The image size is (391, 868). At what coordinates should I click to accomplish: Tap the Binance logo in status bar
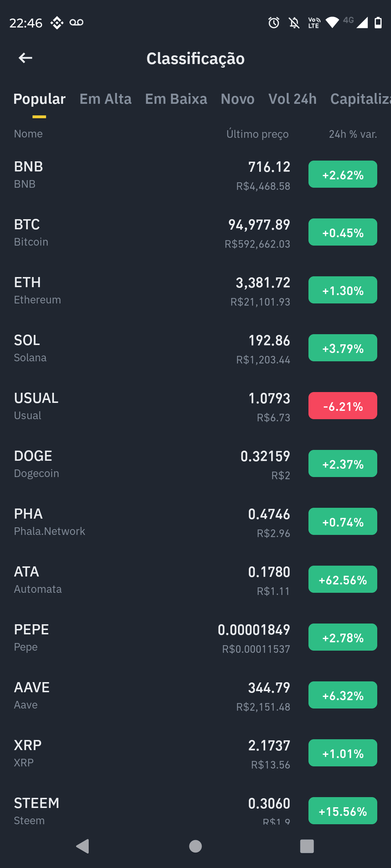(x=57, y=23)
